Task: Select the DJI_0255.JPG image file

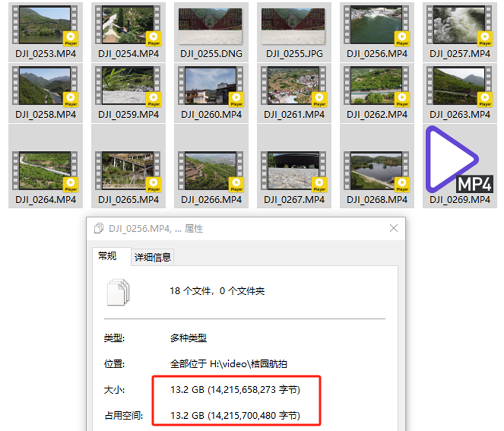Action: coord(294,26)
